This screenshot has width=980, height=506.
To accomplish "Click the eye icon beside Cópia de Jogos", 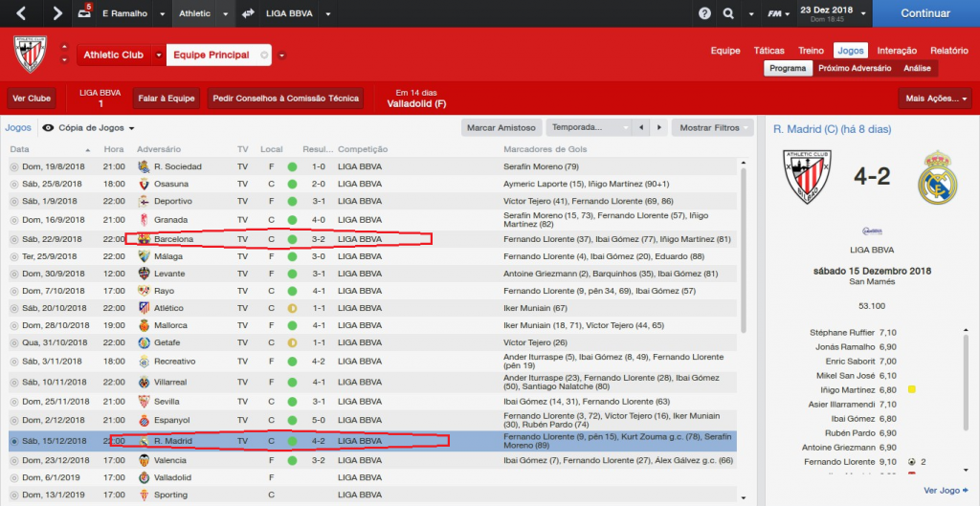I will tap(48, 127).
